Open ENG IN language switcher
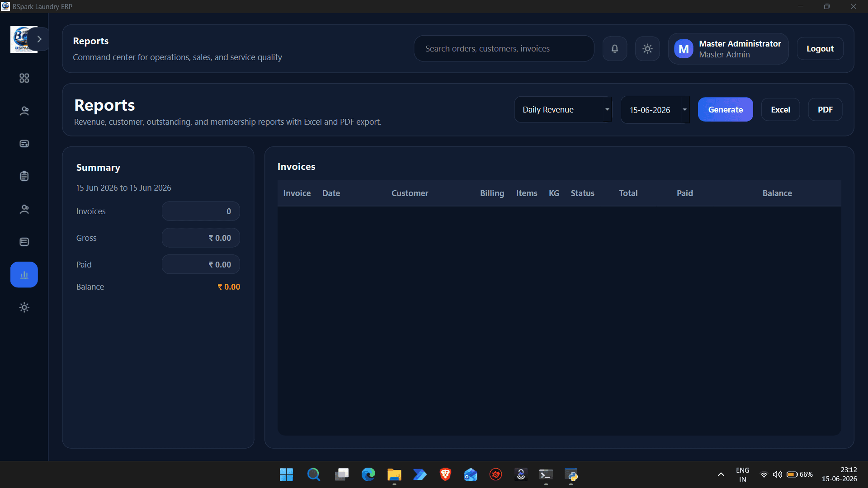The image size is (868, 488). (742, 474)
